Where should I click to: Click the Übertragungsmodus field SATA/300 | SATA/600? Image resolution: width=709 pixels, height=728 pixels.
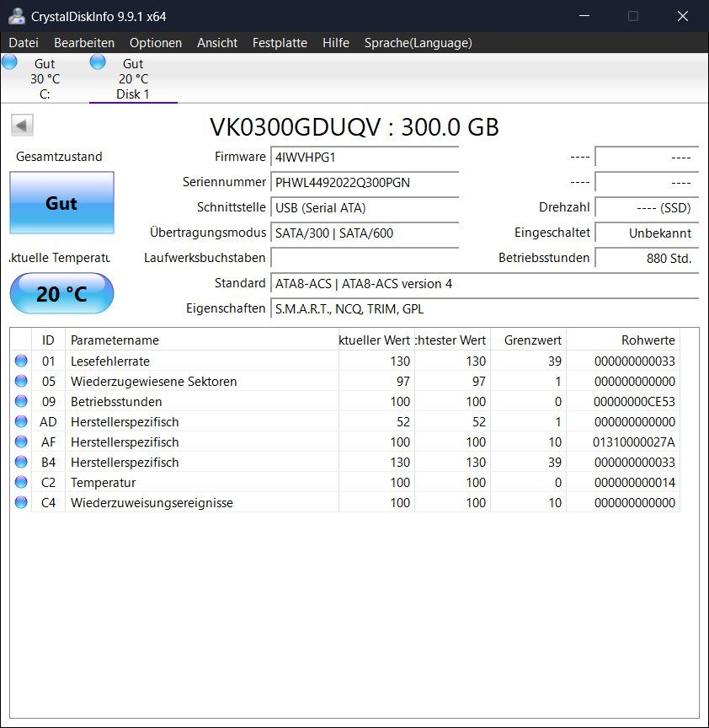tap(365, 233)
